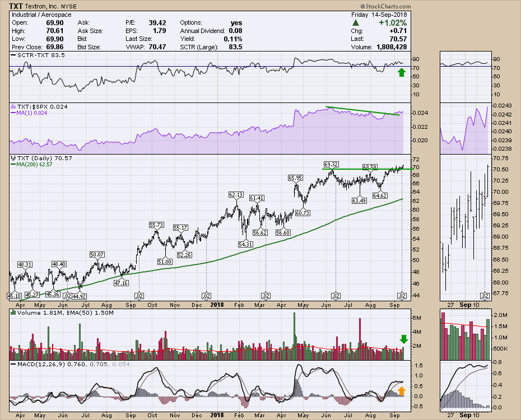Image resolution: width=521 pixels, height=420 pixels.
Task: Click the Chg value +0.71
Action: pos(398,31)
